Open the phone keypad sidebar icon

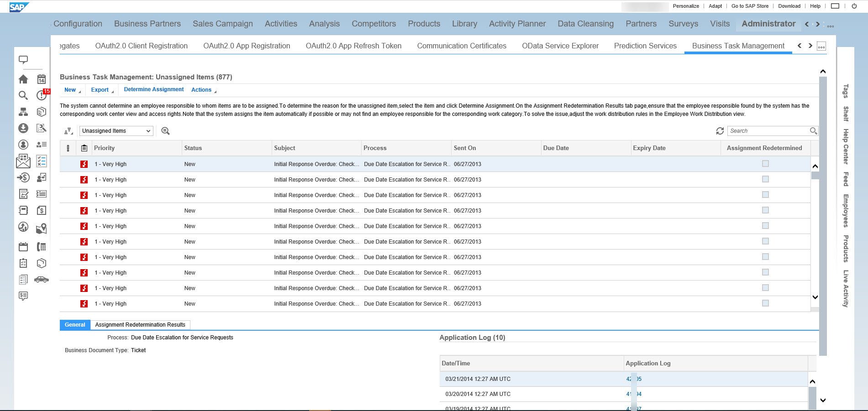point(42,247)
